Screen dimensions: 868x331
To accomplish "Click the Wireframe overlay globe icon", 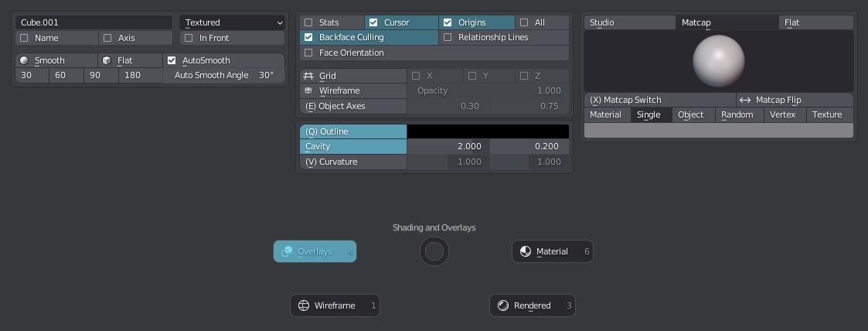I will [x=309, y=90].
